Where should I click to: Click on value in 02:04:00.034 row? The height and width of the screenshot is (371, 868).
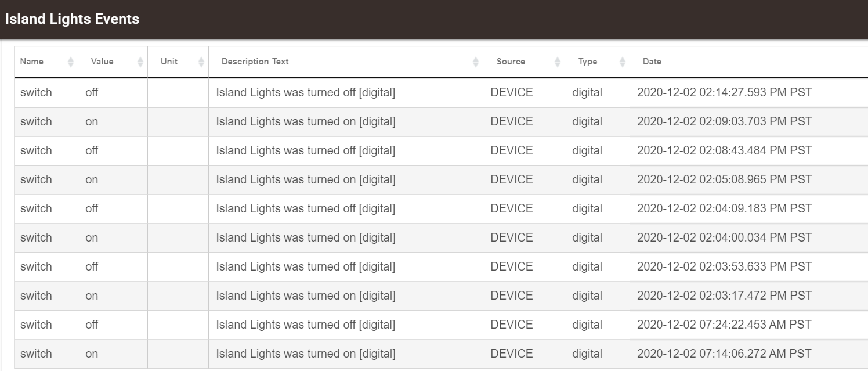pos(92,237)
